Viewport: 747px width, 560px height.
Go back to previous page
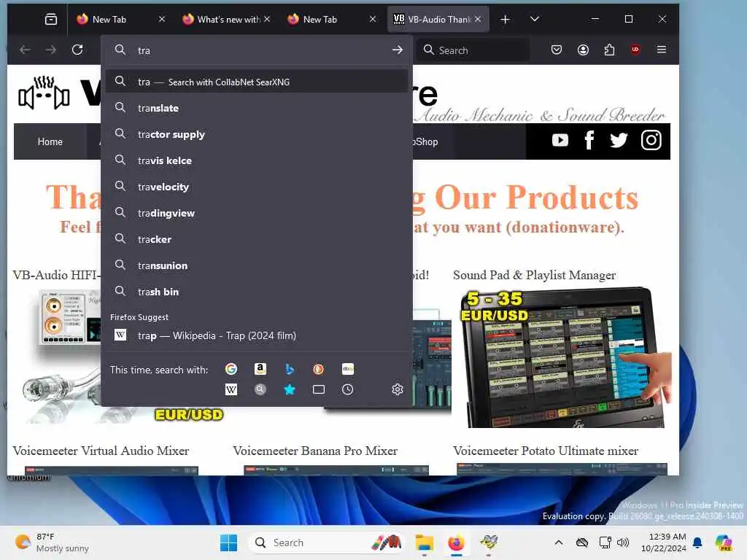(25, 50)
